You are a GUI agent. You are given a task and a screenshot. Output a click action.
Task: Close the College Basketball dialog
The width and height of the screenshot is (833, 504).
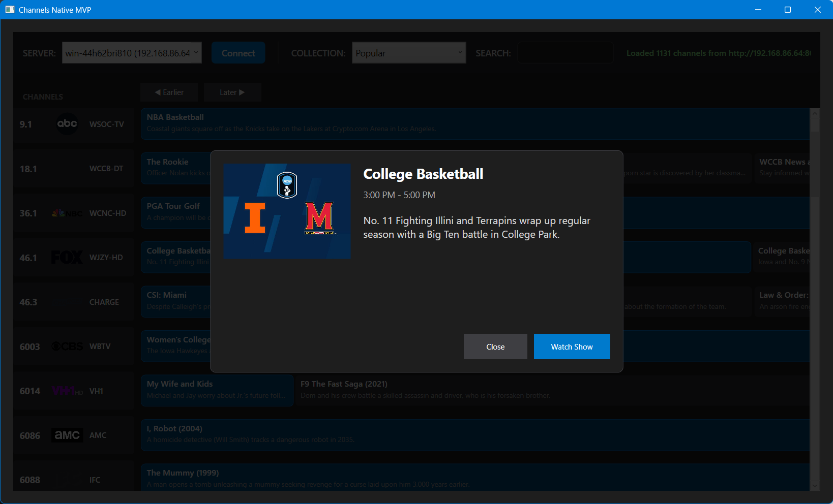click(x=495, y=346)
